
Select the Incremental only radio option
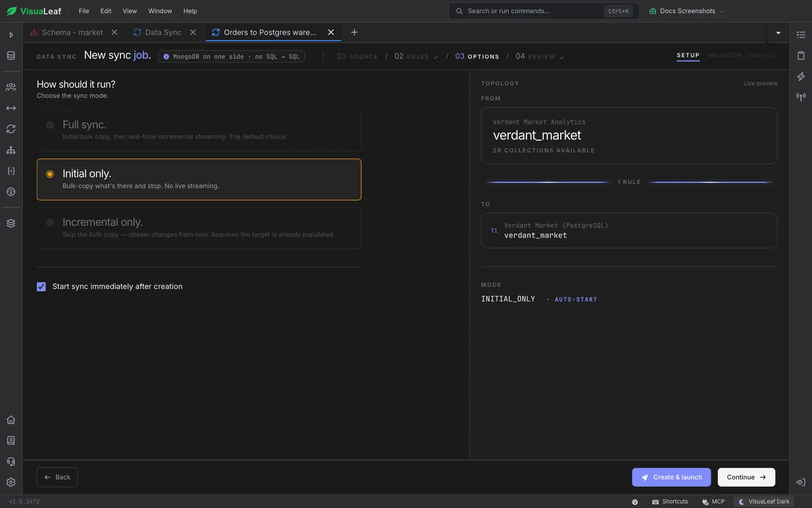point(50,223)
